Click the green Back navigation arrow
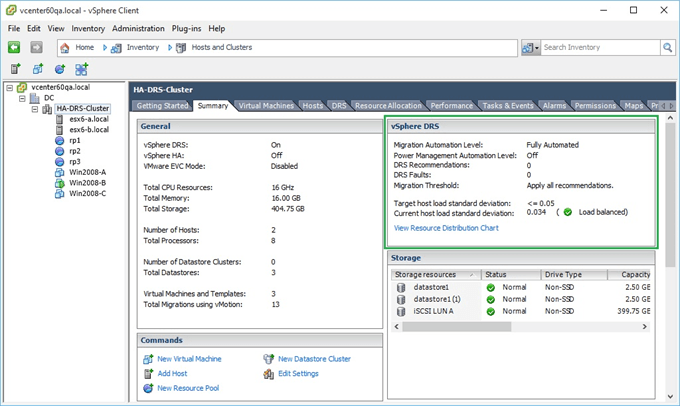This screenshot has width=680, height=406. (x=14, y=47)
